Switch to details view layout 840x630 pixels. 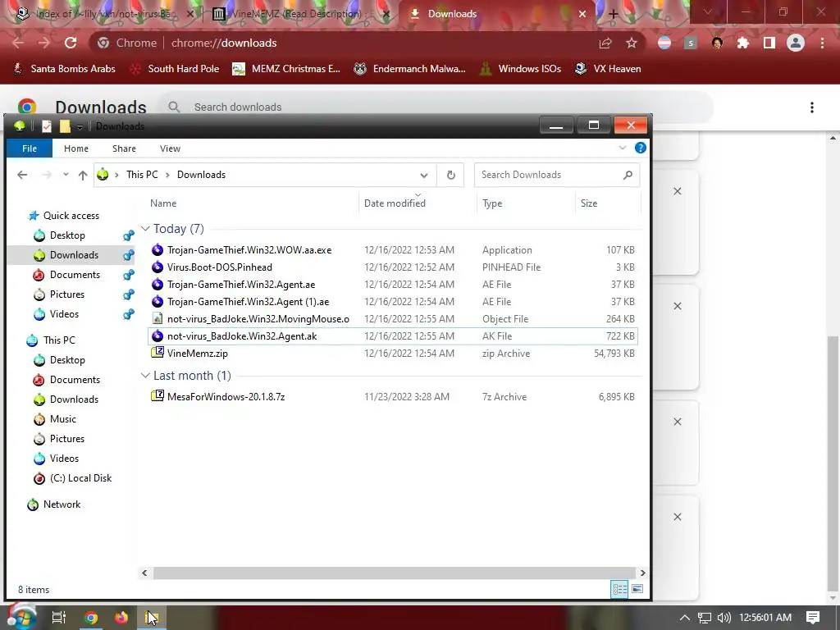click(x=619, y=589)
